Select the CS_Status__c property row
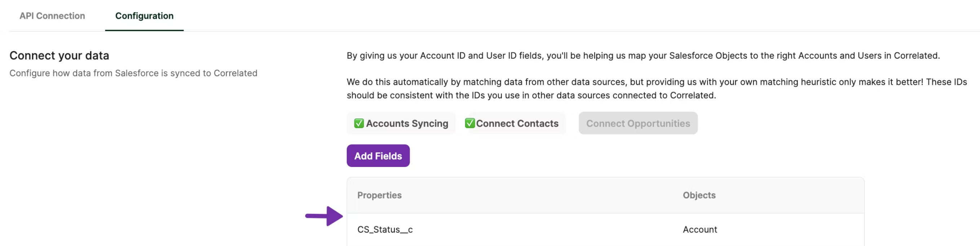980x246 pixels. [385, 230]
